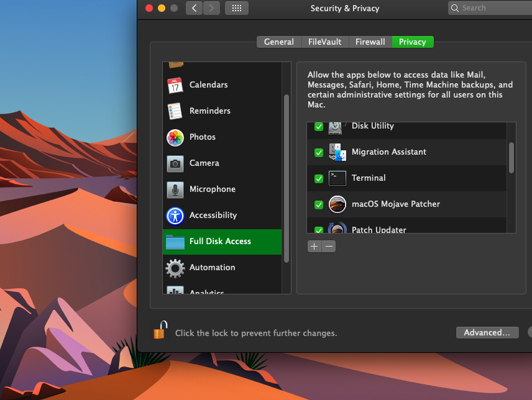Click the Reminders list icon

click(x=175, y=111)
